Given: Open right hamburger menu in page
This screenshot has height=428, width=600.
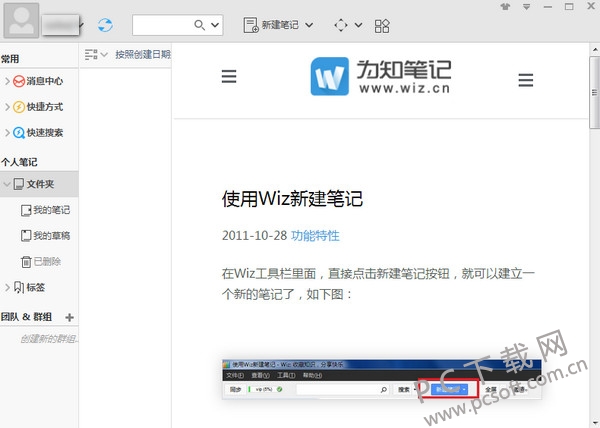Looking at the screenshot, I should [x=525, y=80].
